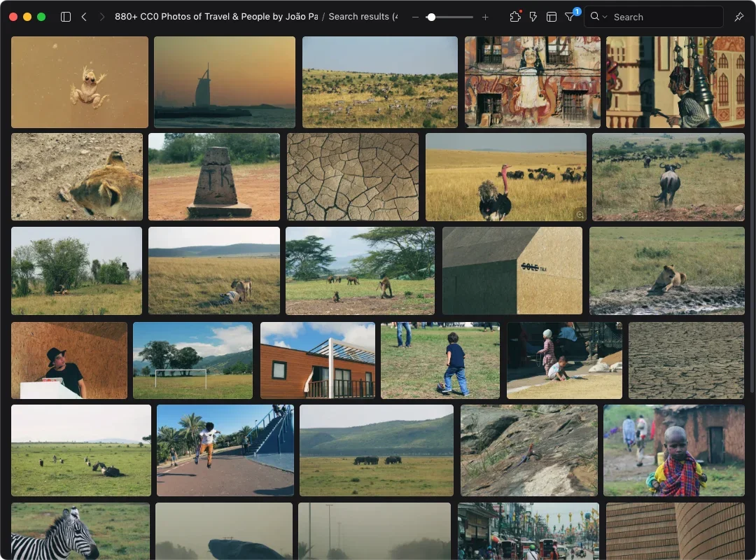Open the zebra close-up photo
This screenshot has width=756, height=560.
point(80,531)
